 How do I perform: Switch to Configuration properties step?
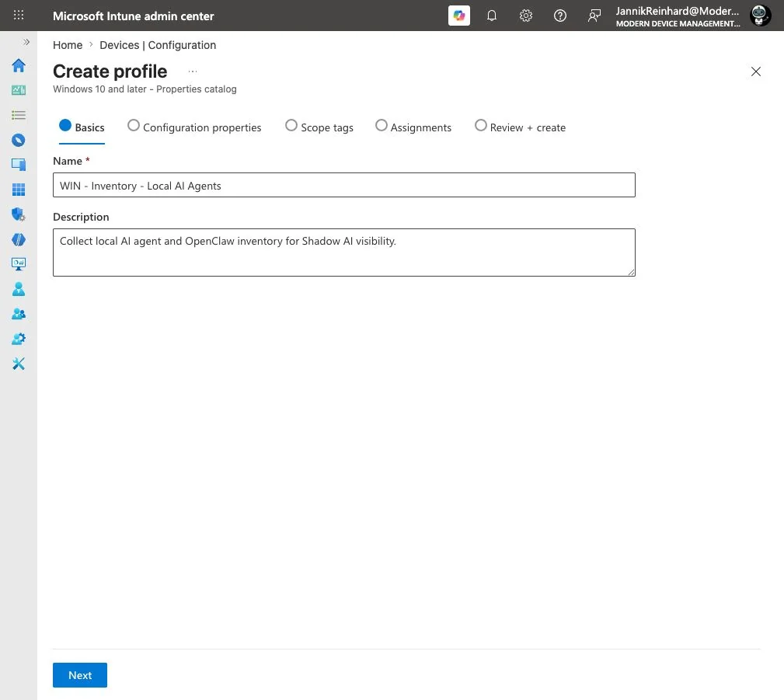194,127
